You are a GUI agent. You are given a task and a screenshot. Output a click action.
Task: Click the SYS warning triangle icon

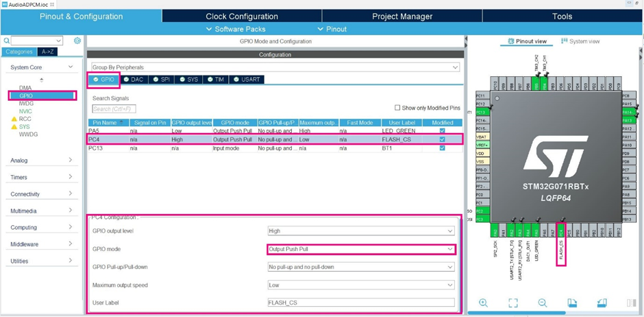coord(14,127)
